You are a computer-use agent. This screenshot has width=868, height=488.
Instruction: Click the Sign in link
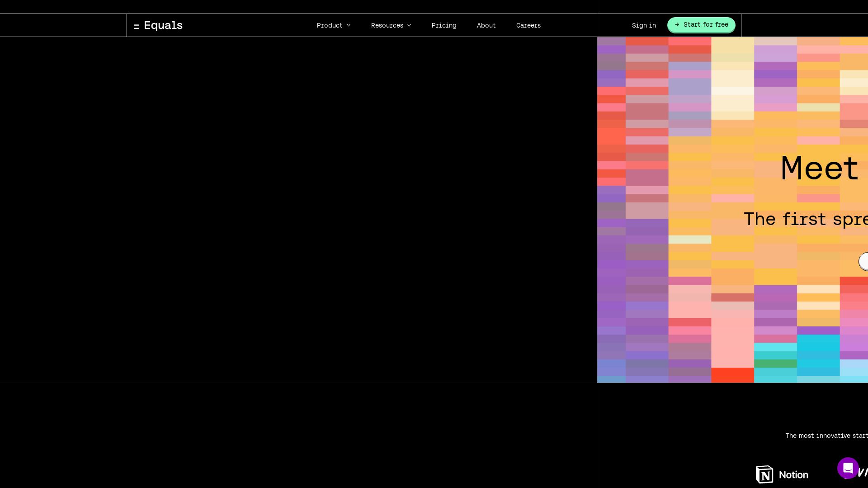(x=644, y=25)
